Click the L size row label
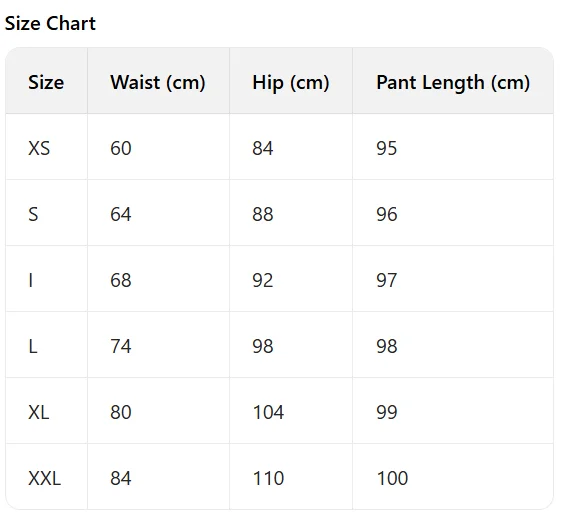 tap(33, 346)
